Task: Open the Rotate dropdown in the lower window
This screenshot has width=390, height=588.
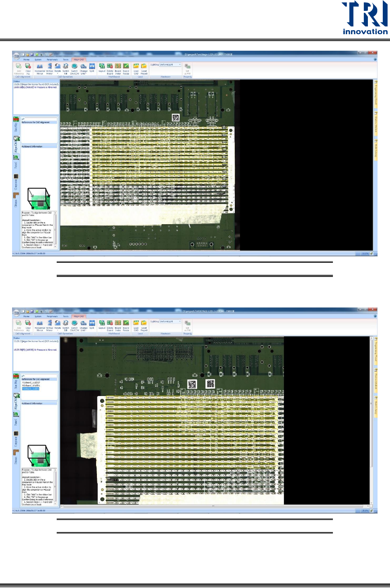Action: coord(57,325)
